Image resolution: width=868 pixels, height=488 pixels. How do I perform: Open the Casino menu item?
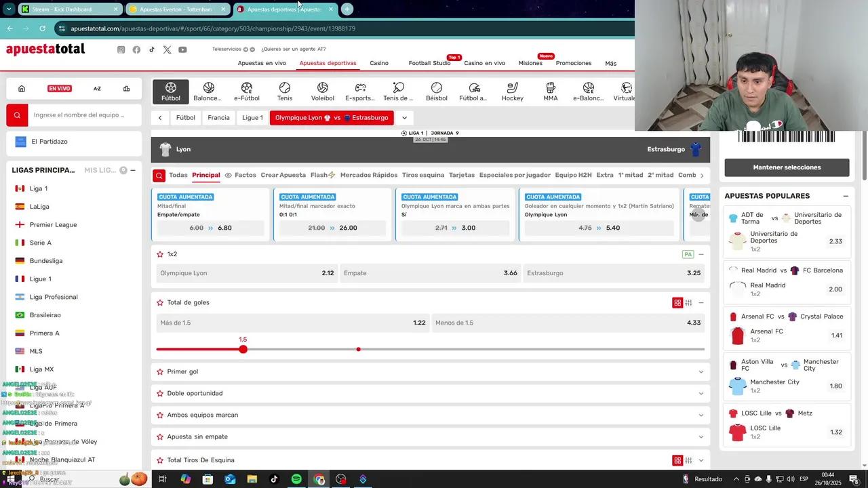pos(379,63)
